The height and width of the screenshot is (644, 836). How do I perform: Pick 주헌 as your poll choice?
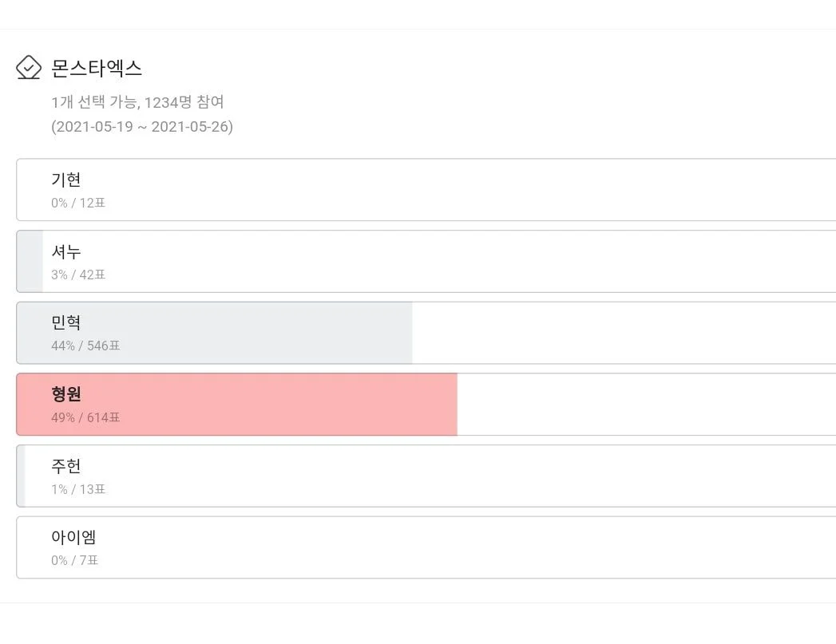(66, 465)
